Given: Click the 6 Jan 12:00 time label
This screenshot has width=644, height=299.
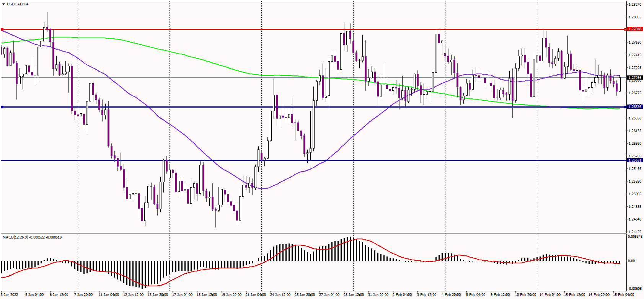Looking at the screenshot, I should point(59,295).
